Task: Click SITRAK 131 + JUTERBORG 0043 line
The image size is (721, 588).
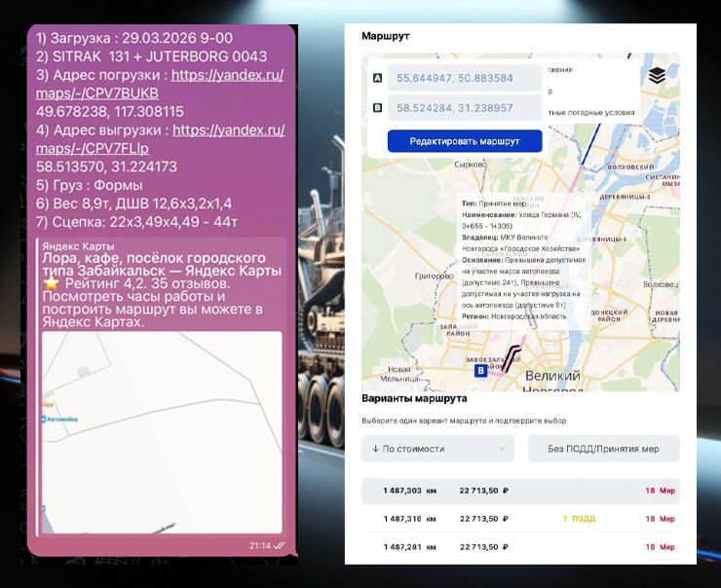Action: point(152,56)
